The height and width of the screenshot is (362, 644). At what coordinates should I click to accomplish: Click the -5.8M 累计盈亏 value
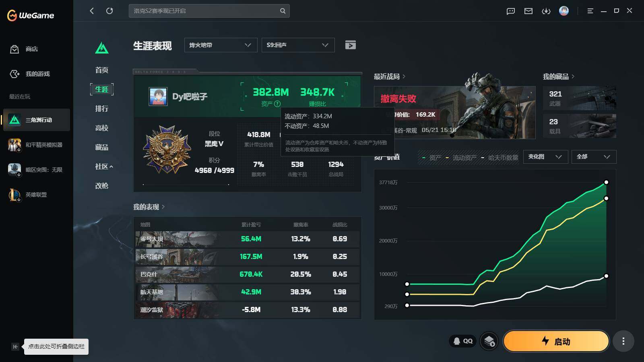click(251, 310)
